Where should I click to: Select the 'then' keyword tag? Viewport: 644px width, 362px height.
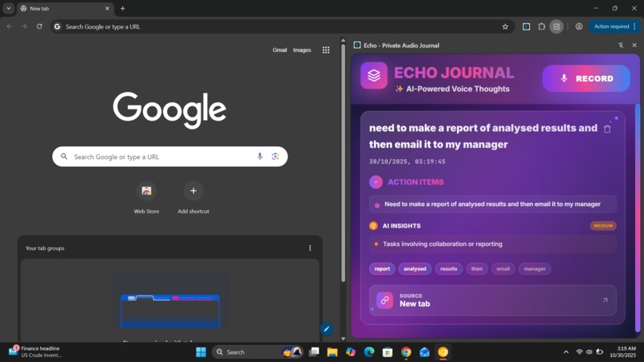pos(477,269)
